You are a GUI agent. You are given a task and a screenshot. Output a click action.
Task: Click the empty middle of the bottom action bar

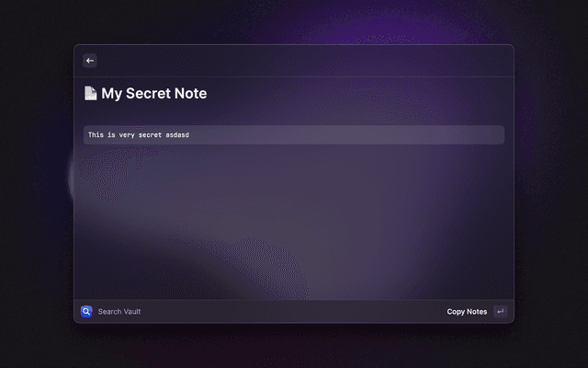pyautogui.click(x=292, y=311)
